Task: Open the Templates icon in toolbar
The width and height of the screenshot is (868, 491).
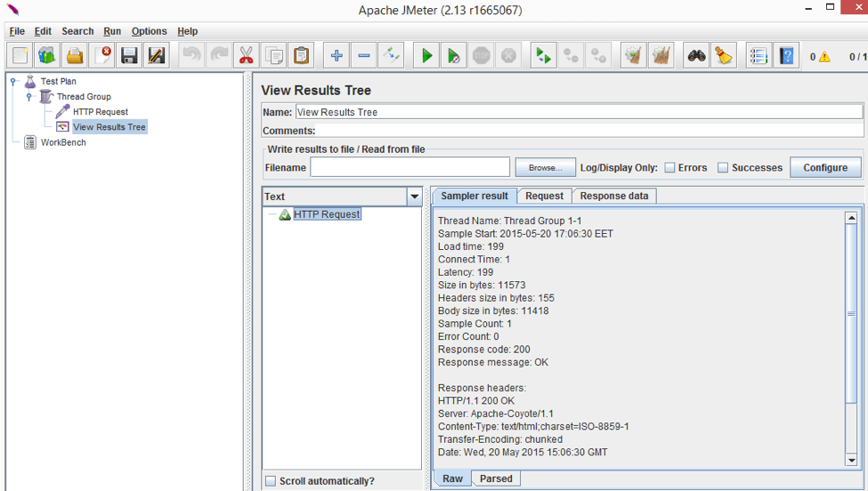Action: (47, 55)
